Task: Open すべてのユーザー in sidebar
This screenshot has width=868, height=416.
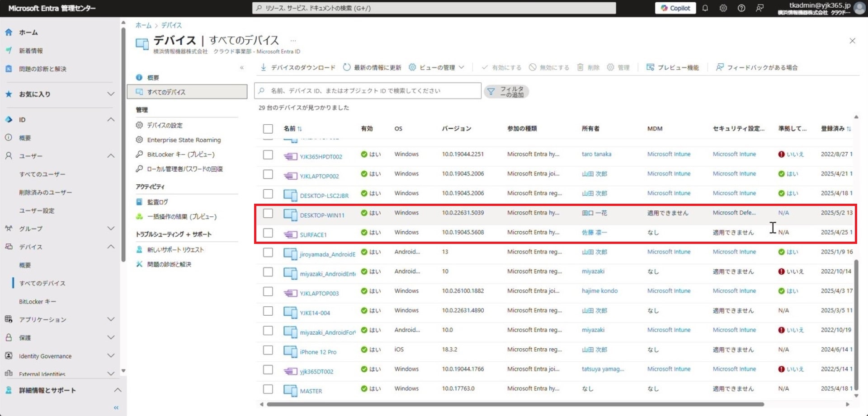Action: tap(42, 174)
